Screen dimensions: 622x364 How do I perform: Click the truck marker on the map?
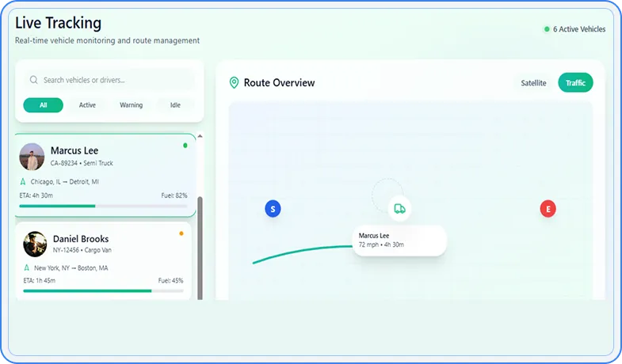(x=399, y=209)
